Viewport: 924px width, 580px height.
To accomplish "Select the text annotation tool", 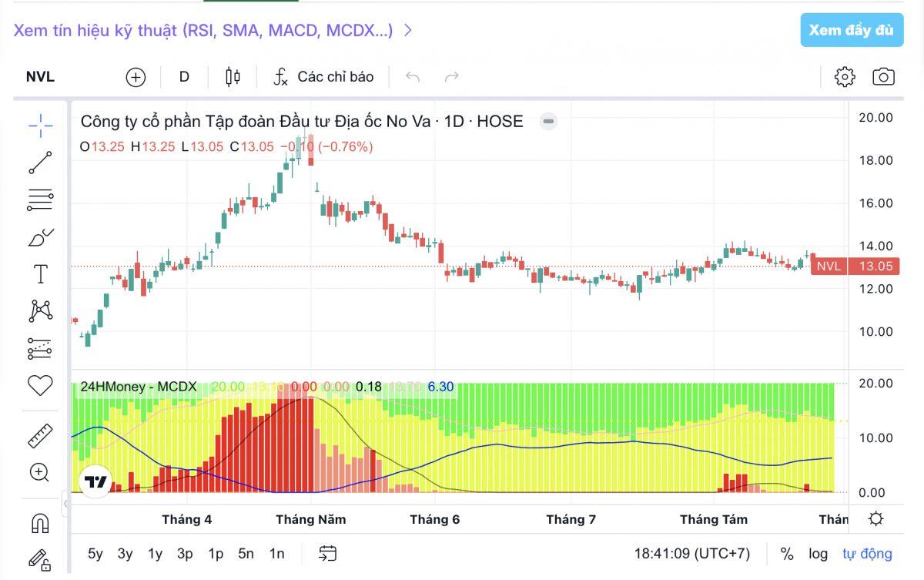I will pos(40,274).
